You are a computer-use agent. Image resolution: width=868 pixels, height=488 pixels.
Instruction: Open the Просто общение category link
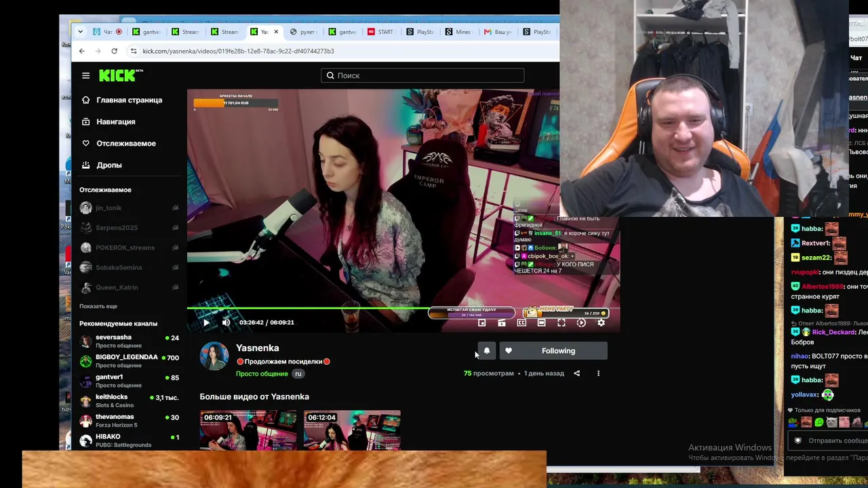pos(262,374)
